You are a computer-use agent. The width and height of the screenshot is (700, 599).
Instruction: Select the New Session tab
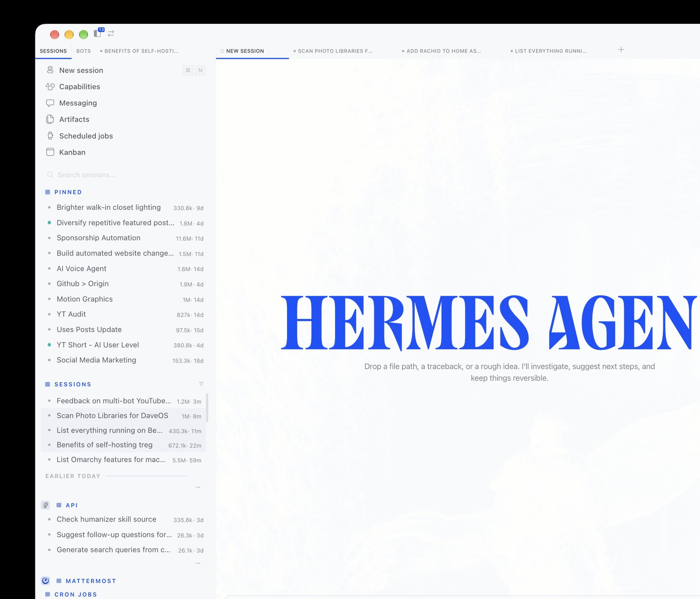(252, 51)
